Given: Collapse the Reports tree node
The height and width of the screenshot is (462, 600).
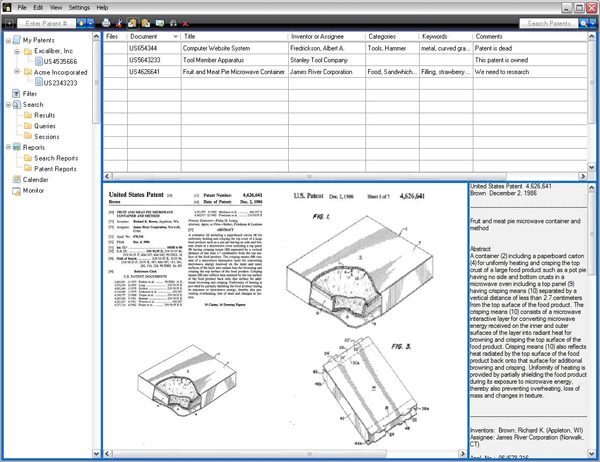Looking at the screenshot, I should click(8, 147).
